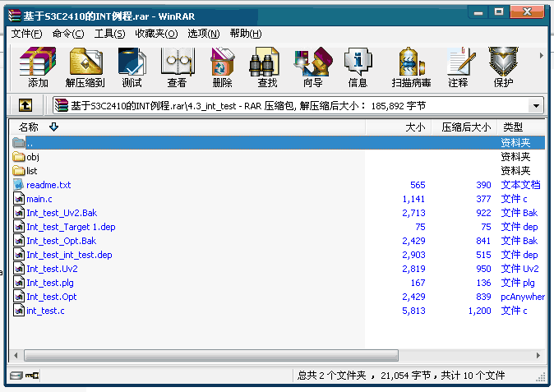Sort by the 名称 column header
Viewport: 554px width, 392px height.
(187, 127)
